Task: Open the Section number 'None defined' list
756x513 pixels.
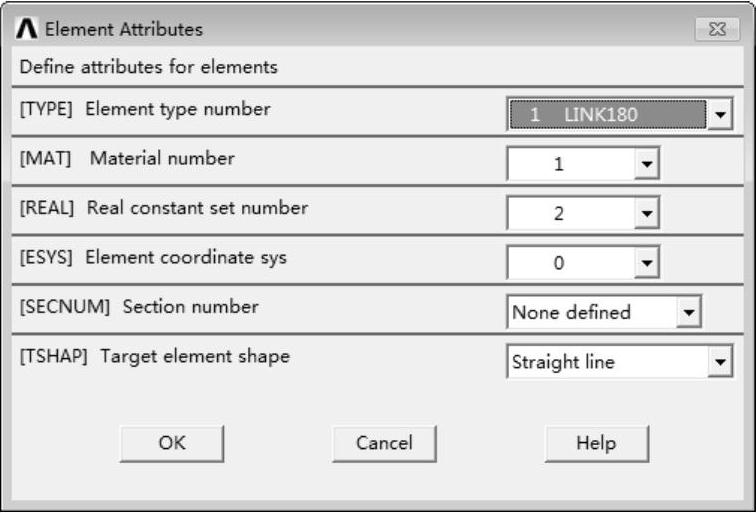Action: coord(592,312)
